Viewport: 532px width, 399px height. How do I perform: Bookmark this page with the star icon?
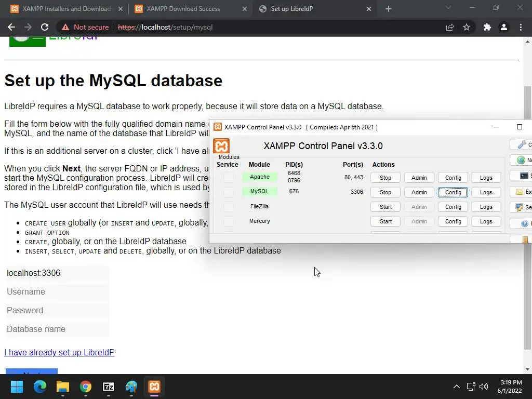[x=467, y=27]
